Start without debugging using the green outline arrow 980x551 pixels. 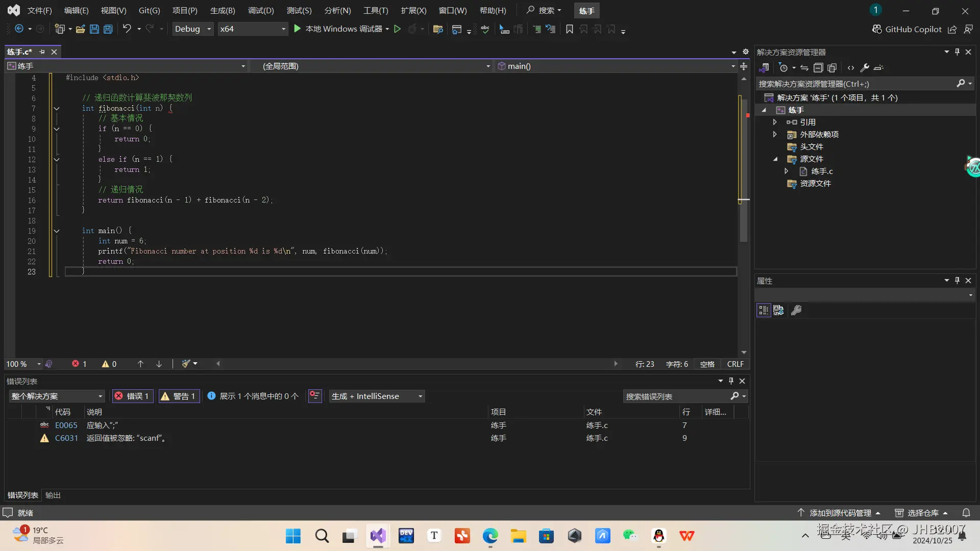pyautogui.click(x=397, y=29)
